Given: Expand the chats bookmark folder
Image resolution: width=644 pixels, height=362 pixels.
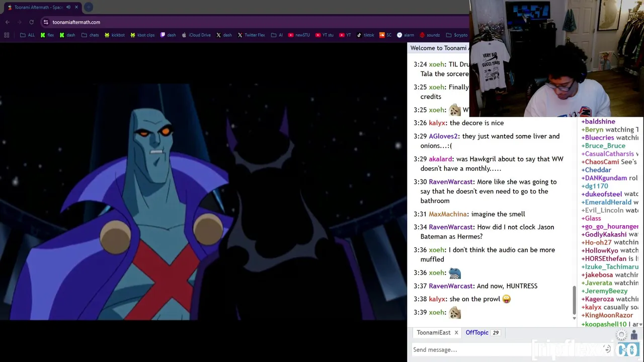Looking at the screenshot, I should pos(90,35).
